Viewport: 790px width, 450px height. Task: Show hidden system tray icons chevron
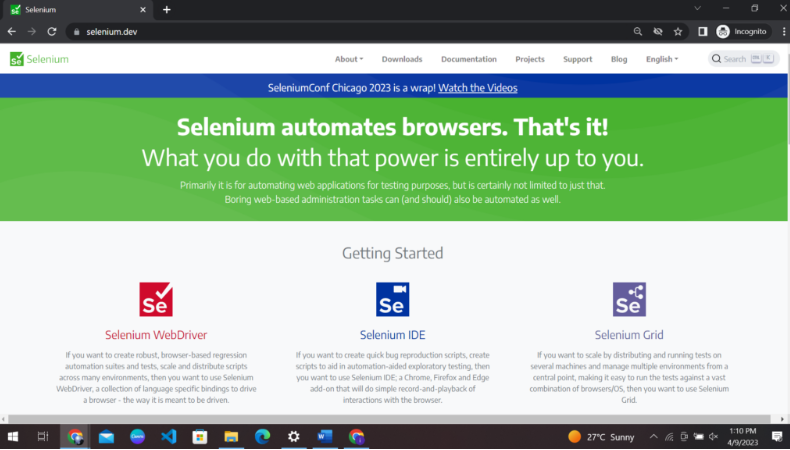(x=653, y=437)
